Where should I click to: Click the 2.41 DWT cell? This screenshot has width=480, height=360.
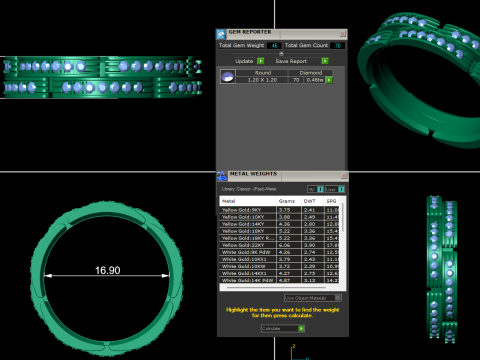313,210
